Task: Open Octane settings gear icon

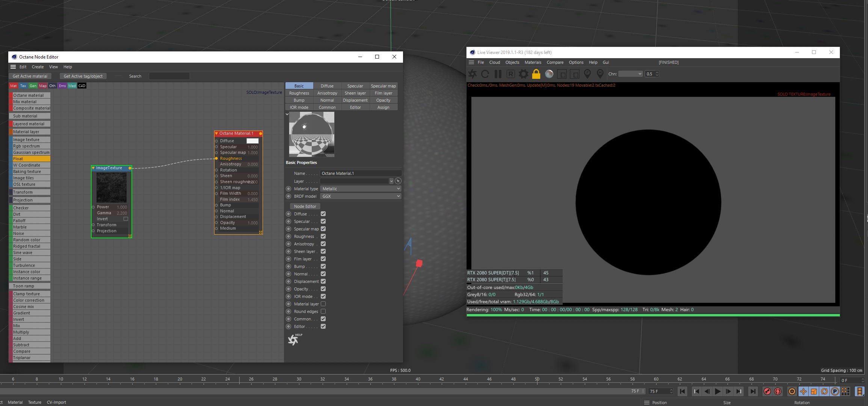Action: 523,74
